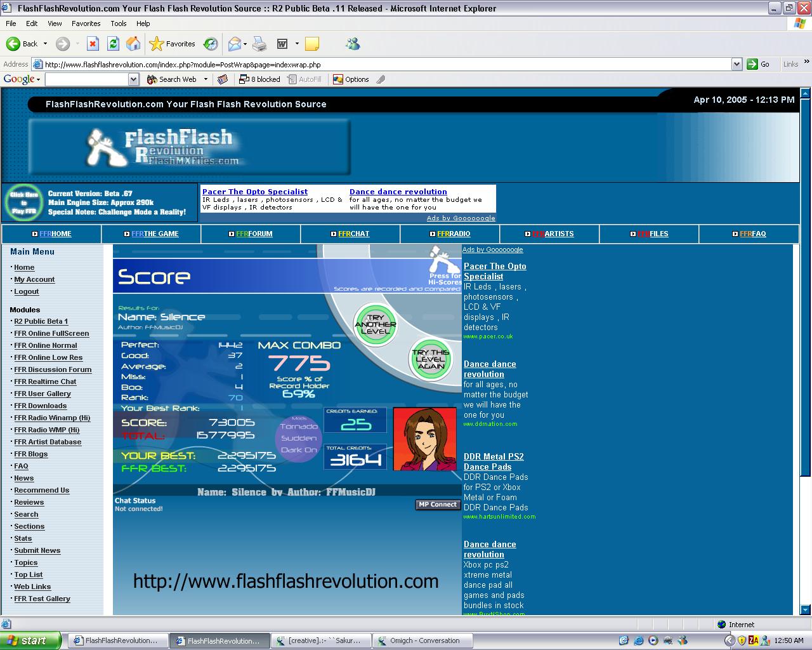812x650 pixels.
Task: Click the Try Another Level circle button
Action: tap(375, 324)
